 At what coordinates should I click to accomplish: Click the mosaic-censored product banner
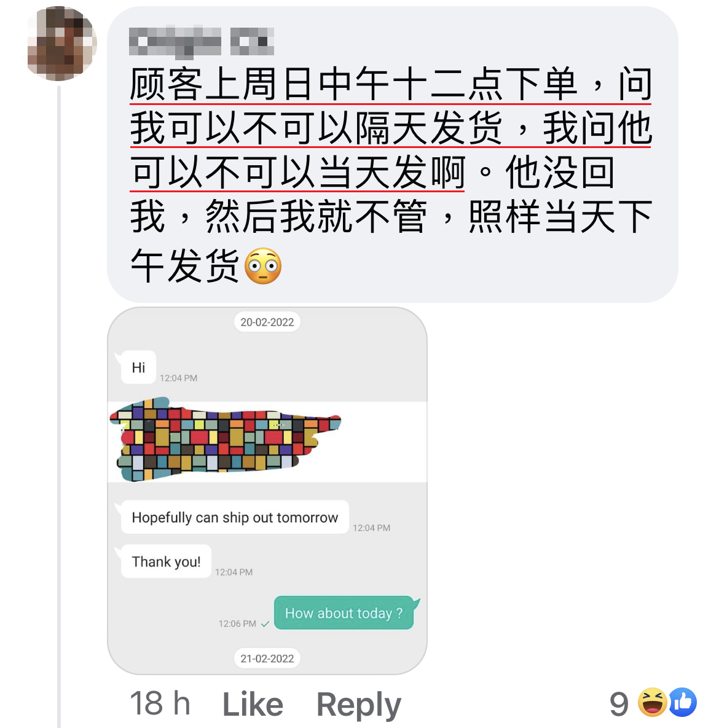[226, 439]
